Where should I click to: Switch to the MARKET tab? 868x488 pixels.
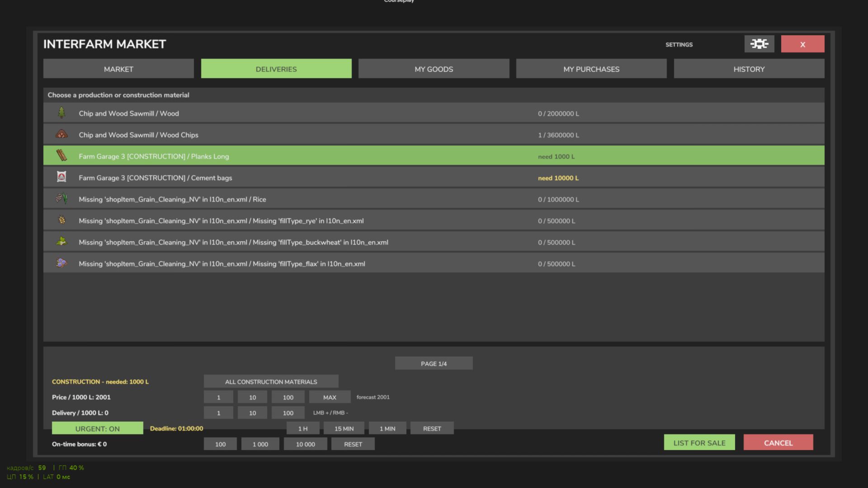(x=118, y=69)
